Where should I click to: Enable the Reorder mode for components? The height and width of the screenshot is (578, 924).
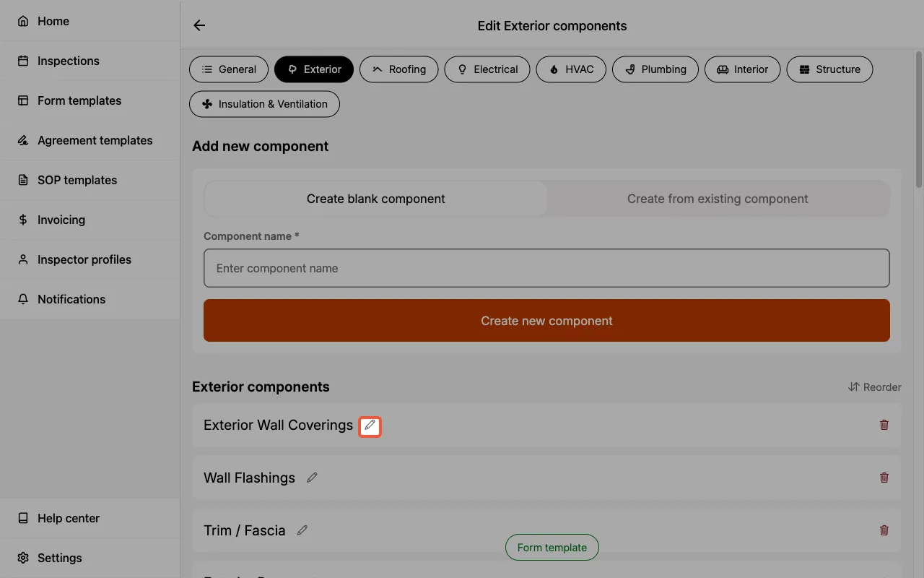click(x=874, y=387)
